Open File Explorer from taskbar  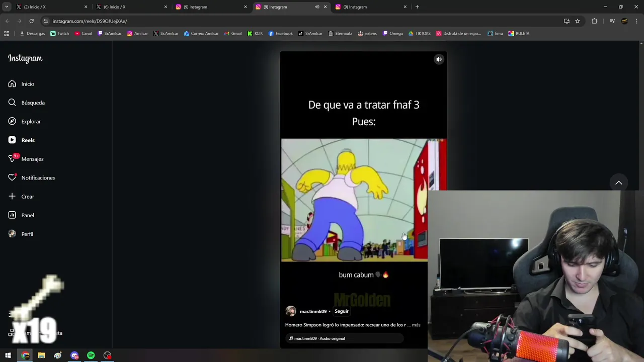point(42,355)
